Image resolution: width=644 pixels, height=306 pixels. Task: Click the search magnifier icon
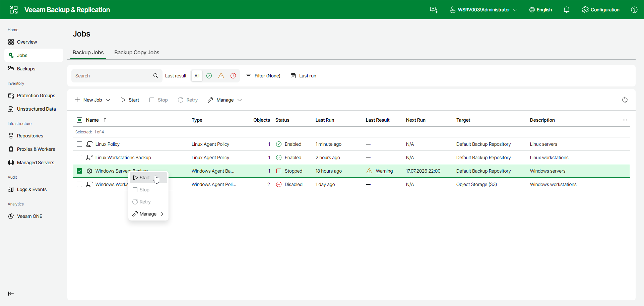coord(156,76)
